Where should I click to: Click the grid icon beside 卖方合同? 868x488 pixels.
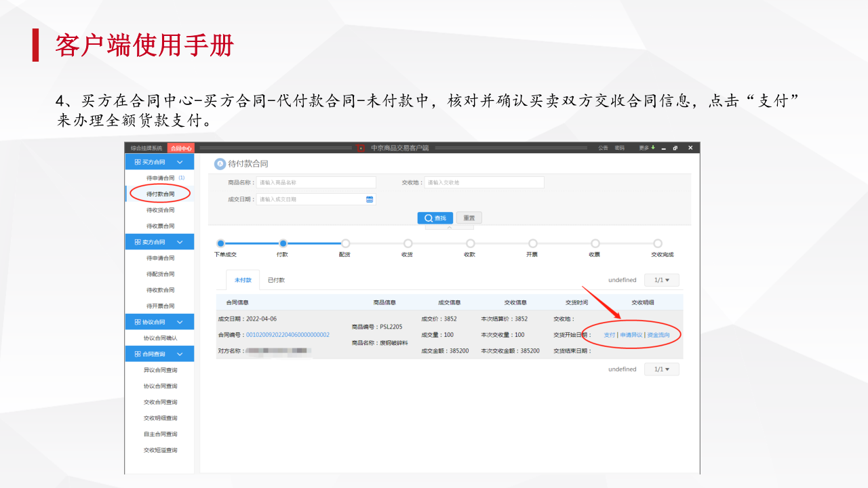click(138, 242)
